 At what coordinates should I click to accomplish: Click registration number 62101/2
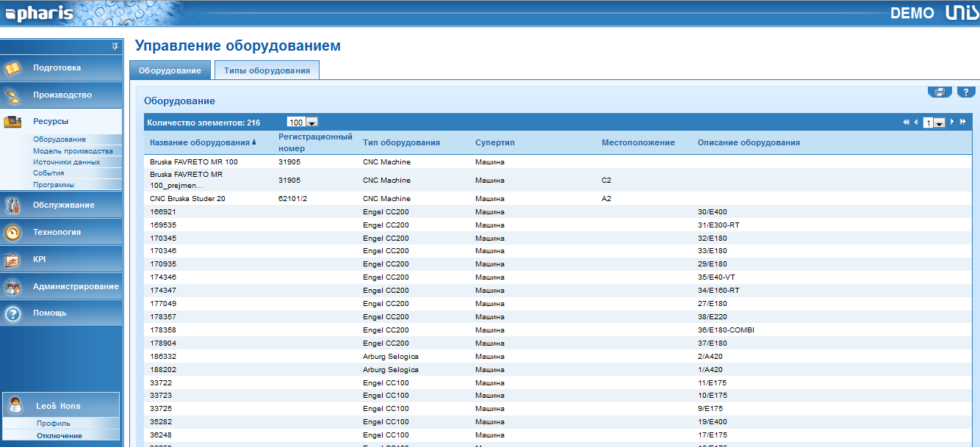point(292,199)
